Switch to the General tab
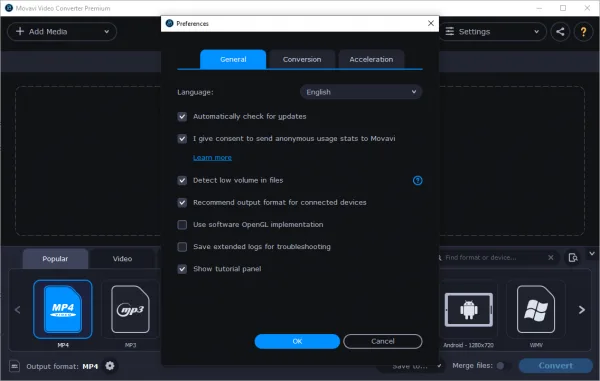The width and height of the screenshot is (600, 381). [x=233, y=59]
